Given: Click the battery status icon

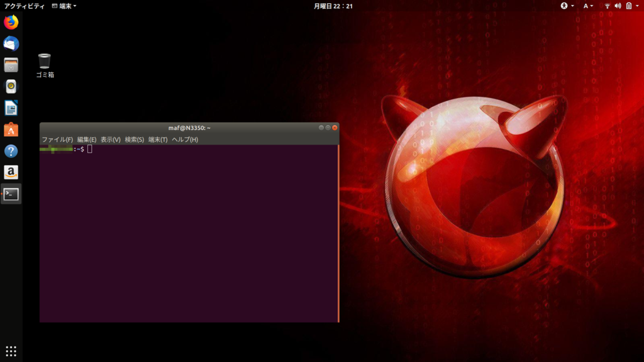Looking at the screenshot, I should pyautogui.click(x=629, y=6).
